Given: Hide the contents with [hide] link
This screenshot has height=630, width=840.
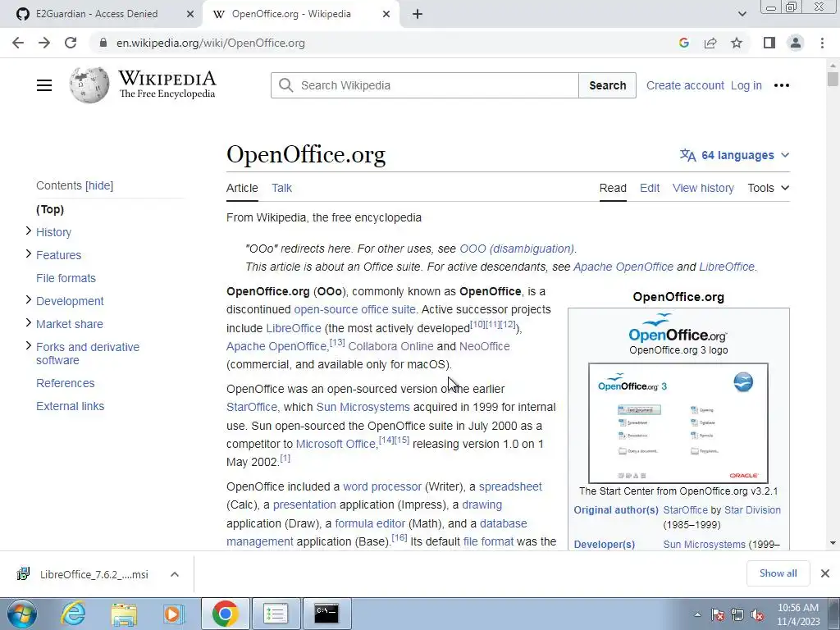Looking at the screenshot, I should pos(99,185).
